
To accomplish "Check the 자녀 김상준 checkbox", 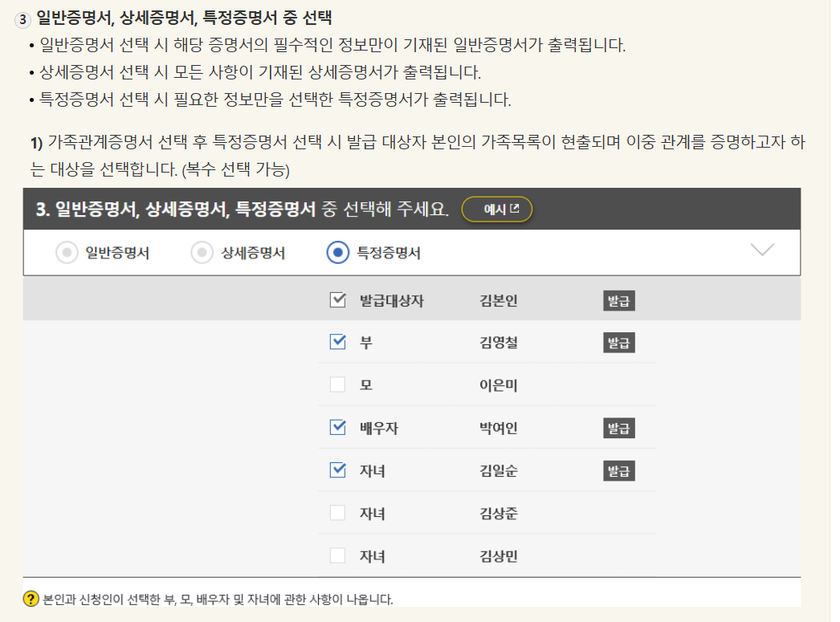I will pos(337,513).
